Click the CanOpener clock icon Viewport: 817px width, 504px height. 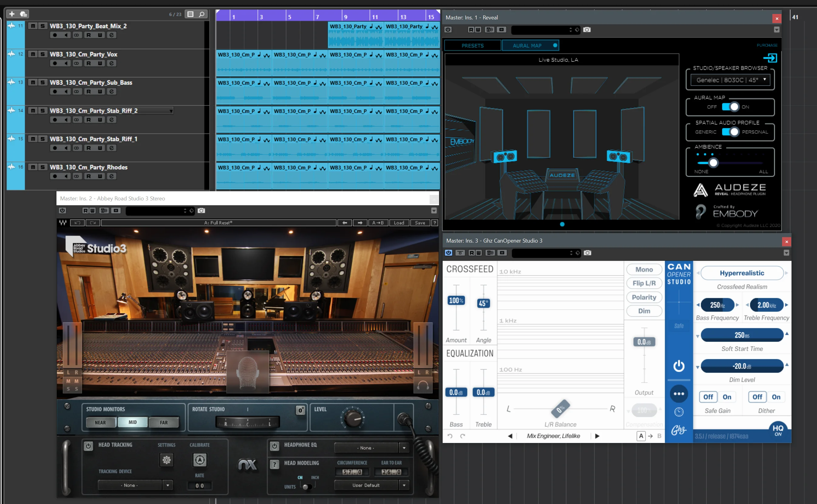click(679, 412)
